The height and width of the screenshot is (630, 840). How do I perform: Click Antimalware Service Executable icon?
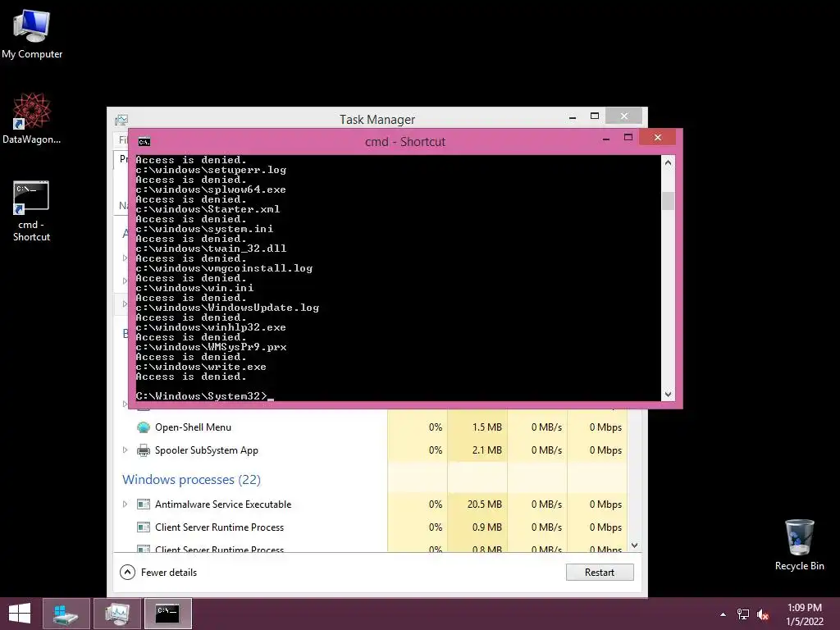[x=143, y=504]
